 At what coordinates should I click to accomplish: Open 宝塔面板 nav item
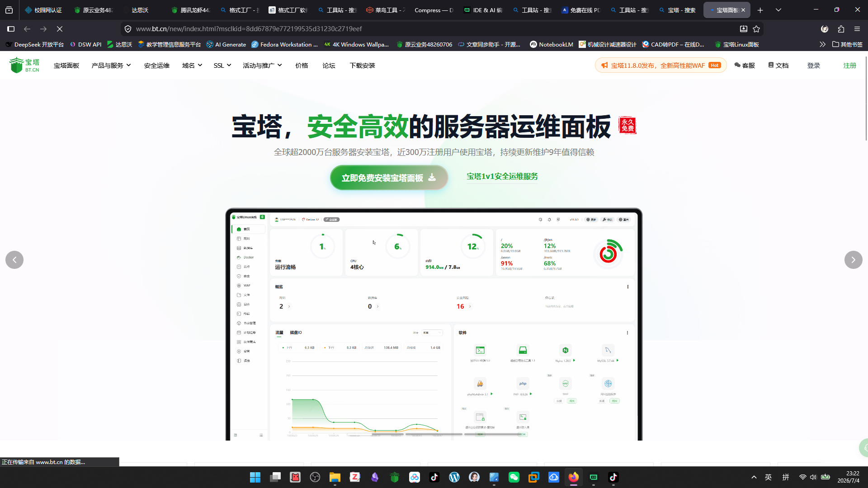click(x=66, y=66)
